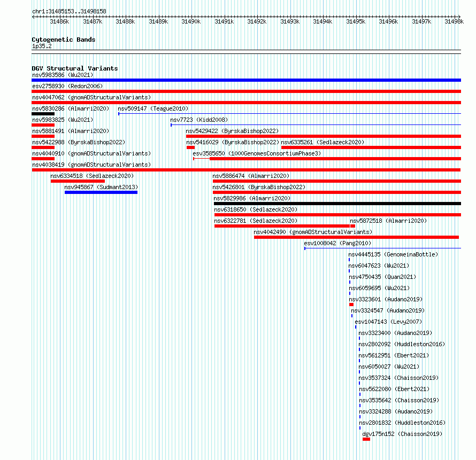Screen dimensions: 476x460
Task: Open nsv6335261 (Sedlazeck2020) label
Action: [x=323, y=142]
